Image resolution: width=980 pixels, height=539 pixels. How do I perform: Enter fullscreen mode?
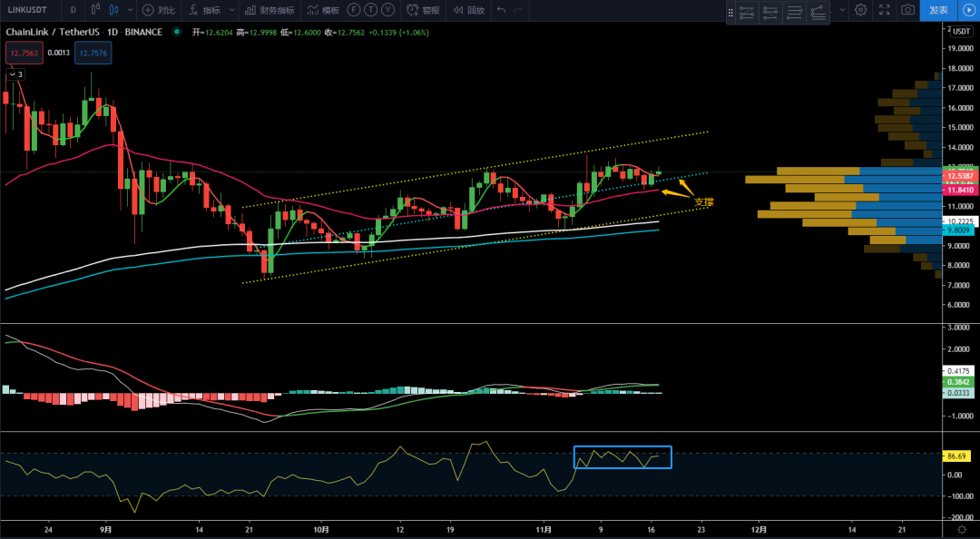pyautogui.click(x=885, y=11)
